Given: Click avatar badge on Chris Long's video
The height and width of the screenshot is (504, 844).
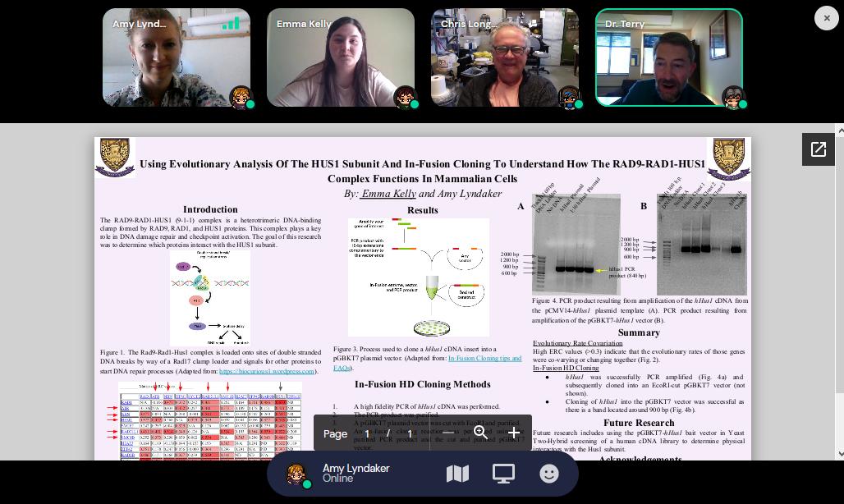Looking at the screenshot, I should pos(569,98).
